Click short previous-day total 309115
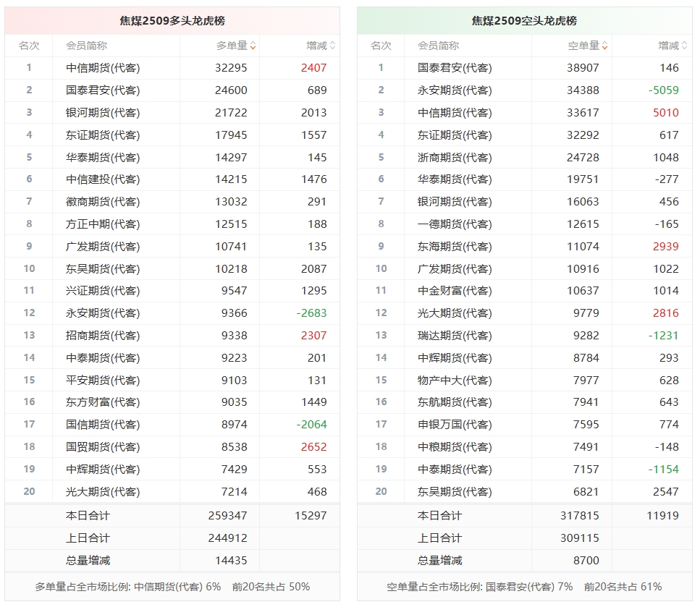Viewport: 700px width, 607px height. pos(579,538)
